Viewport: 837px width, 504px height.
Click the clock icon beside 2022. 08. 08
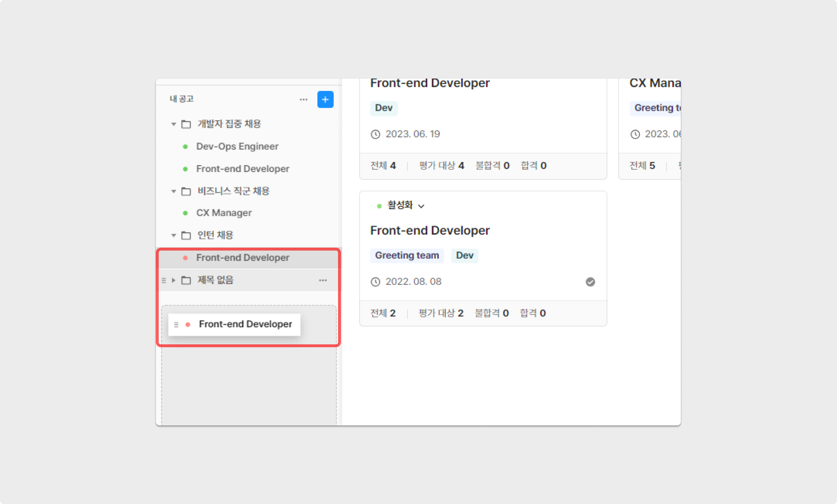point(375,282)
